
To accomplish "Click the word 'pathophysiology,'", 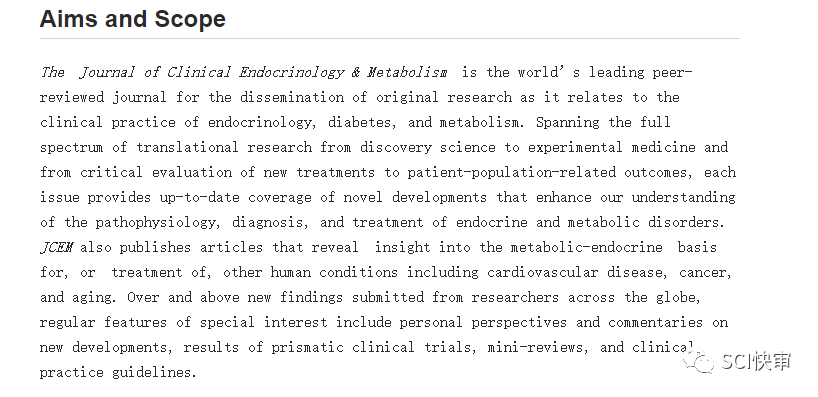I will pyautogui.click(x=155, y=223).
